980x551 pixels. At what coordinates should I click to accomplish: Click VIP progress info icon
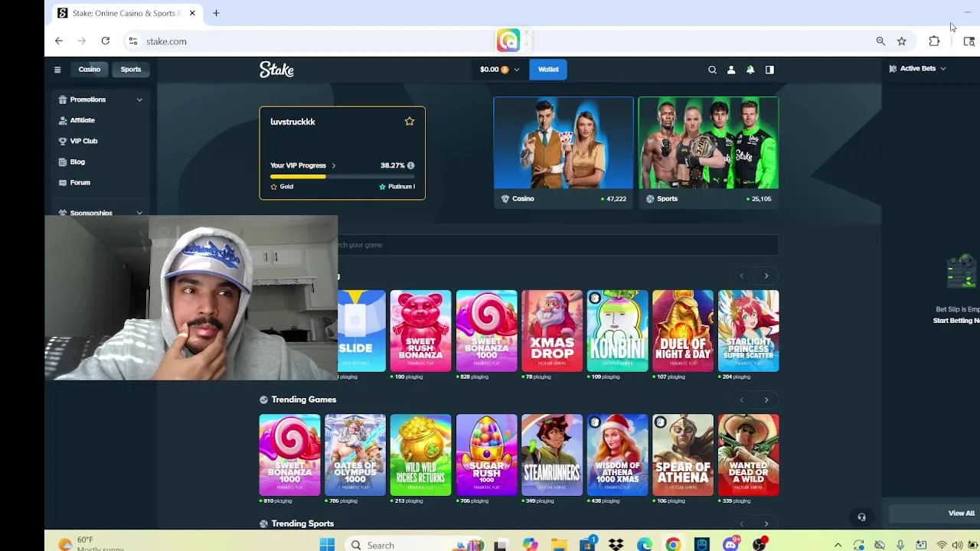pos(410,165)
